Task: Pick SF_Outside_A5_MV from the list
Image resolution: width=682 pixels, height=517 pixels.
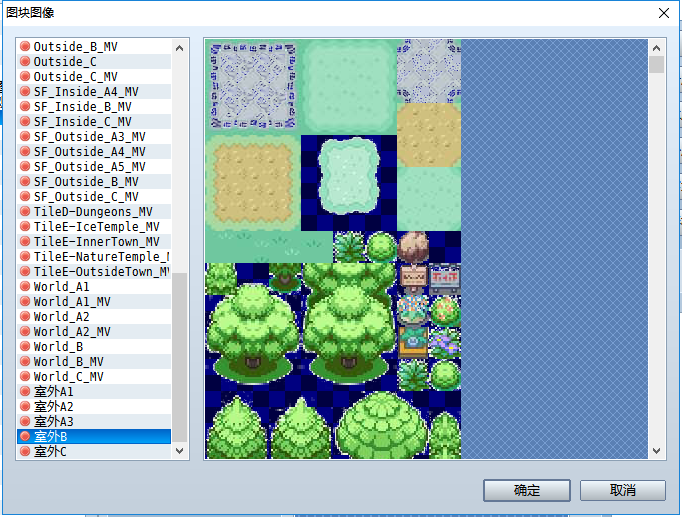Action: pyautogui.click(x=94, y=167)
